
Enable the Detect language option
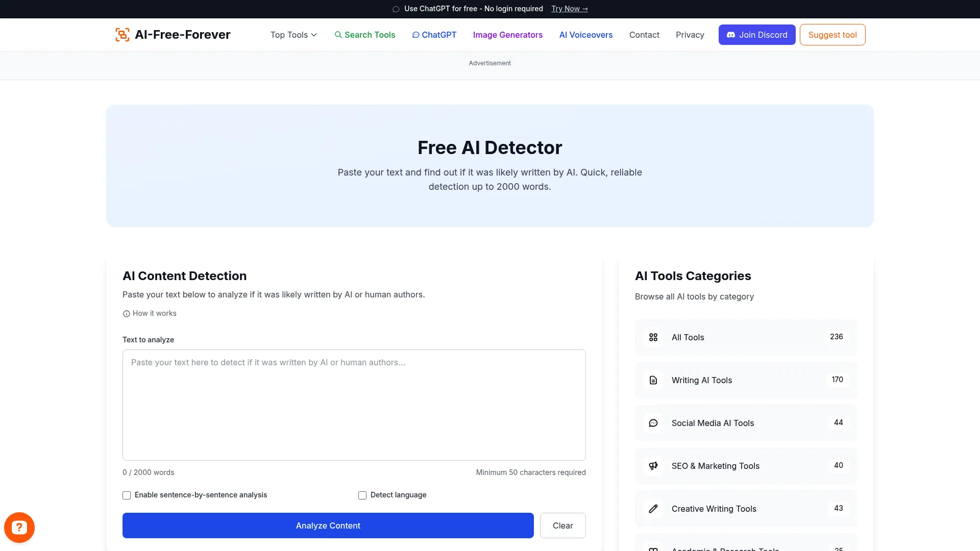(x=362, y=495)
